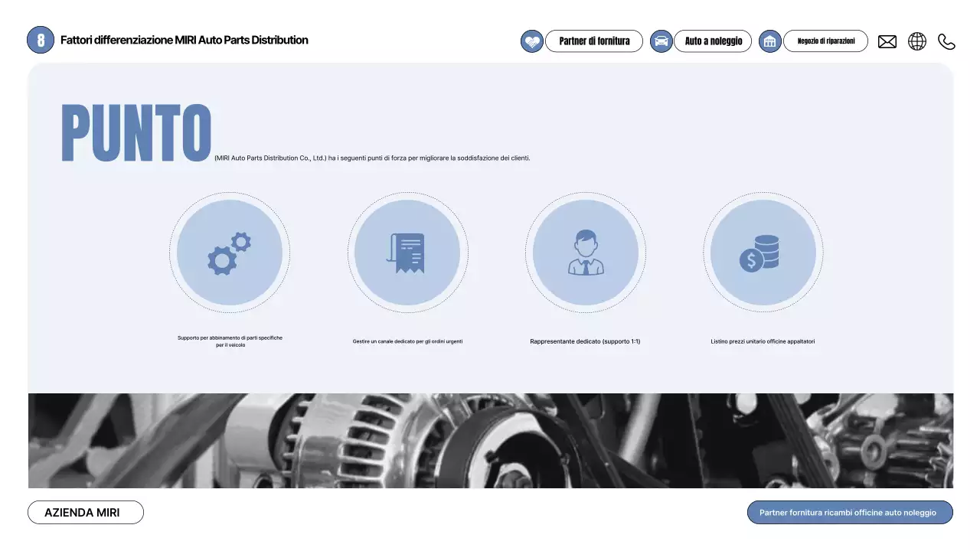Open the email envelope icon
This screenshot has width=980, height=551.
coord(887,42)
